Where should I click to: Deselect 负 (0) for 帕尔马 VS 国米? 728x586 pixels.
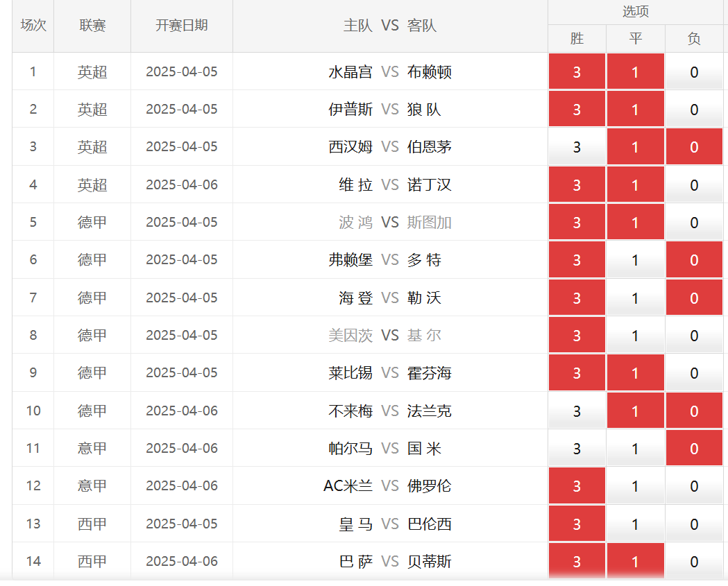[694, 448]
